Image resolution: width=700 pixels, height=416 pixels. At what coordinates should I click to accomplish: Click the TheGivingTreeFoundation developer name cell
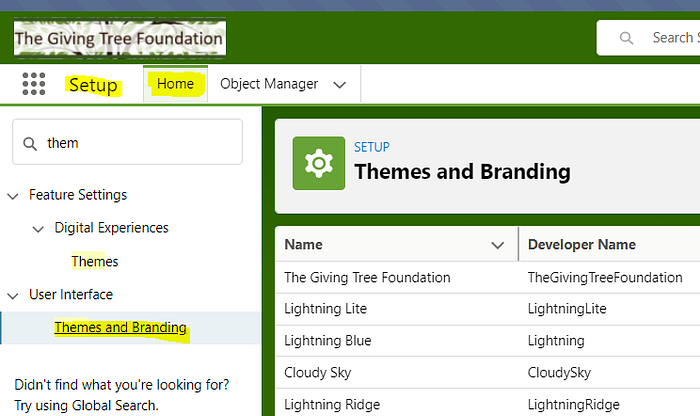605,278
